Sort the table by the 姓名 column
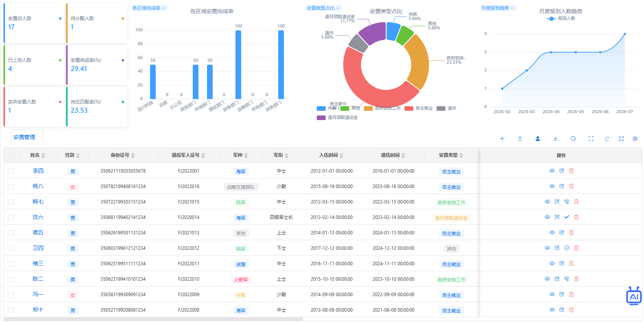The height and width of the screenshot is (322, 644). 43,155
